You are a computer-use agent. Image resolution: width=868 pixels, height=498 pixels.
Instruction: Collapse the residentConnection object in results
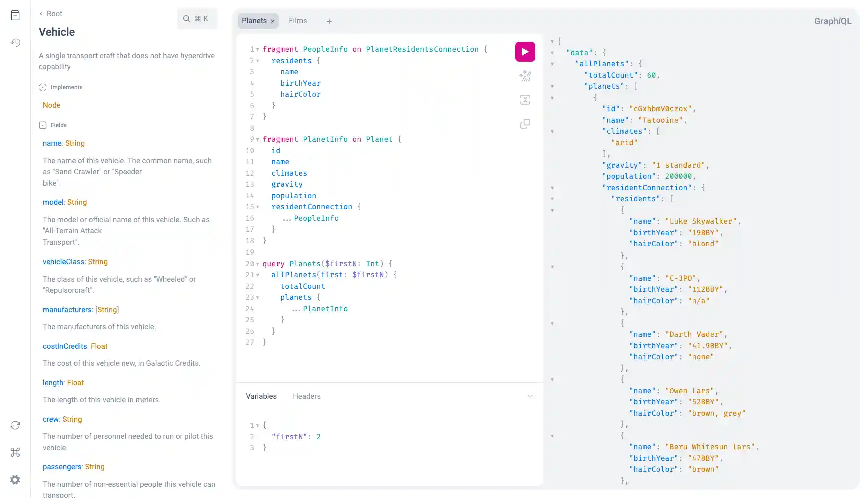[552, 188]
